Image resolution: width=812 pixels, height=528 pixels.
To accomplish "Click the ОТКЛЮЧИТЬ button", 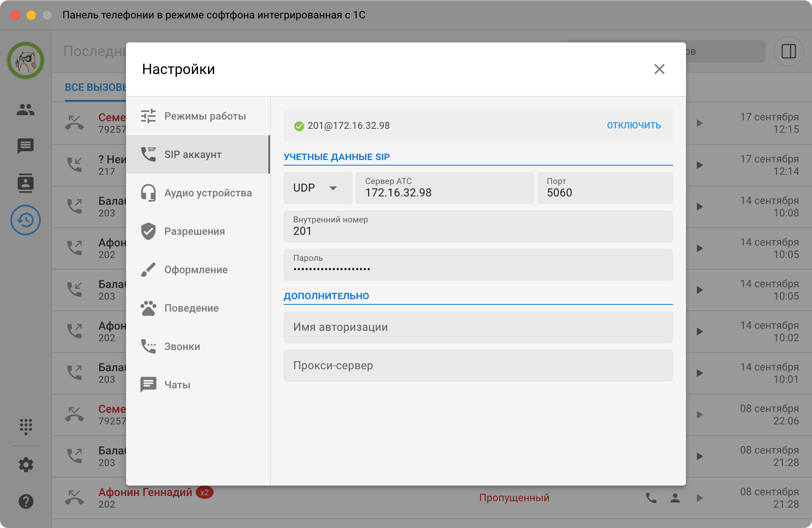I will (x=634, y=126).
